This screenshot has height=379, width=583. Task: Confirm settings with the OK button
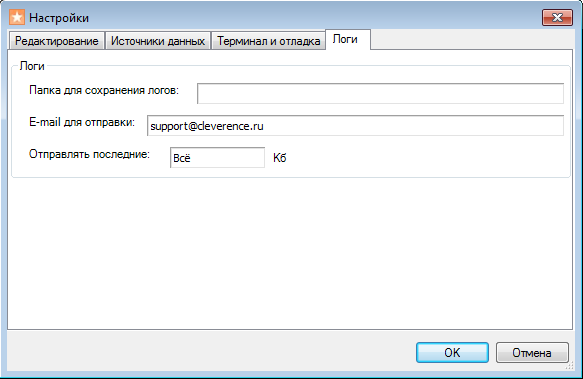click(x=452, y=352)
